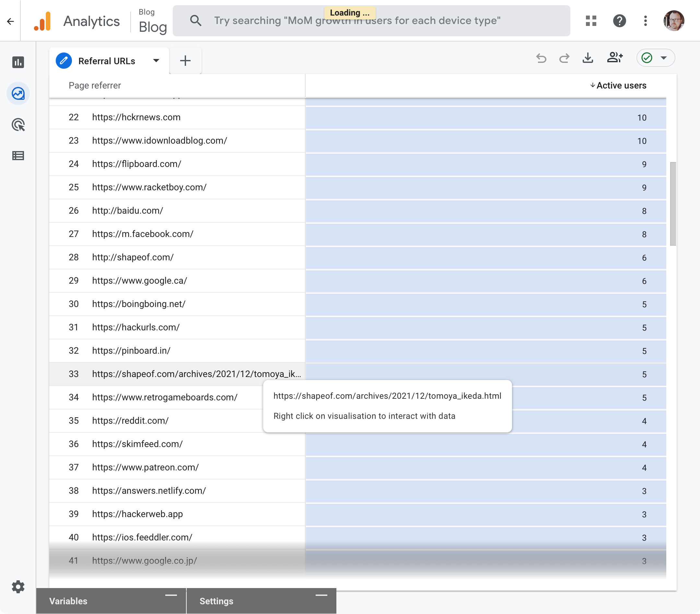This screenshot has width=700, height=614.
Task: Click the Analytics logo icon
Action: (43, 21)
